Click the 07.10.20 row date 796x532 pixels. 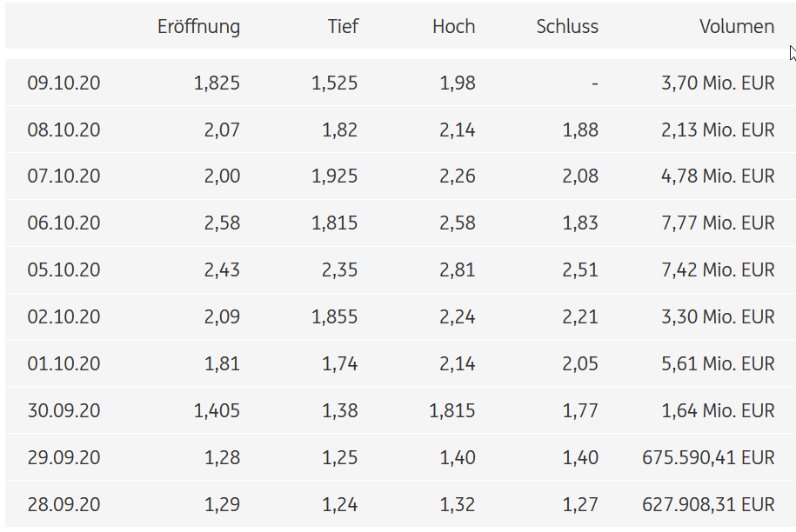(64, 176)
